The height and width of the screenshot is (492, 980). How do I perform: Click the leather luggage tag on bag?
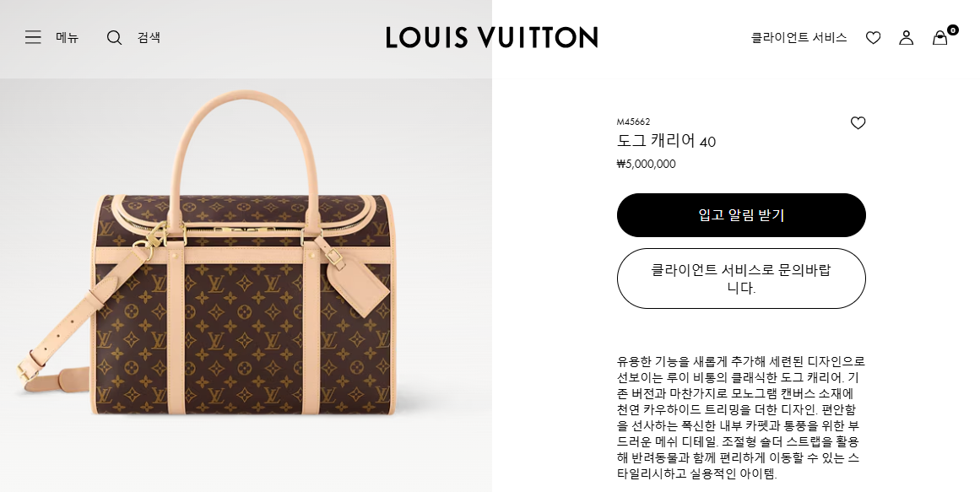(x=358, y=286)
